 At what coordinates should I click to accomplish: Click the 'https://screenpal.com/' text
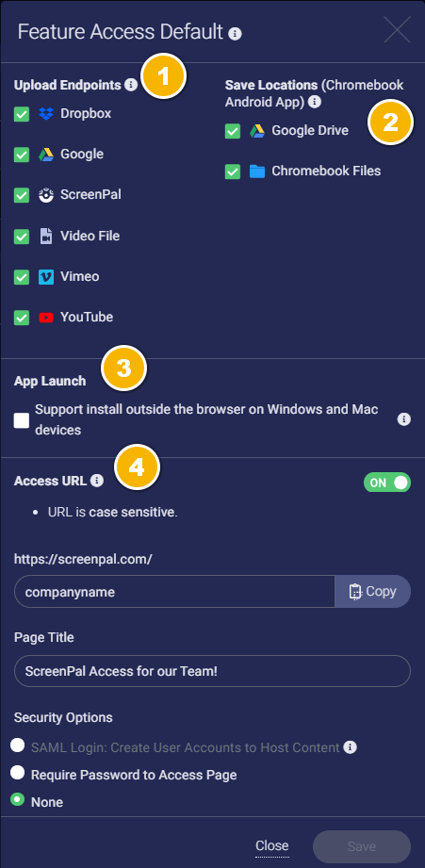pos(83,559)
